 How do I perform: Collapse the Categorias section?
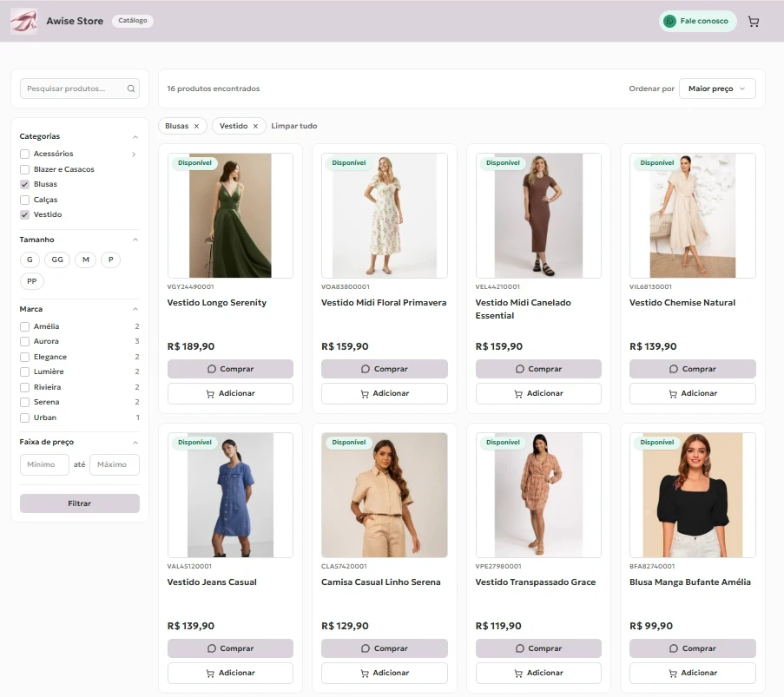tap(135, 137)
